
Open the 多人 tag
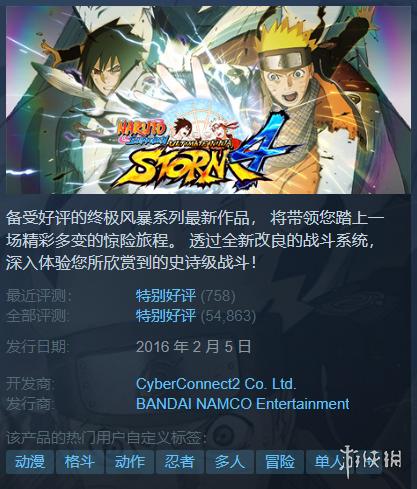point(230,462)
